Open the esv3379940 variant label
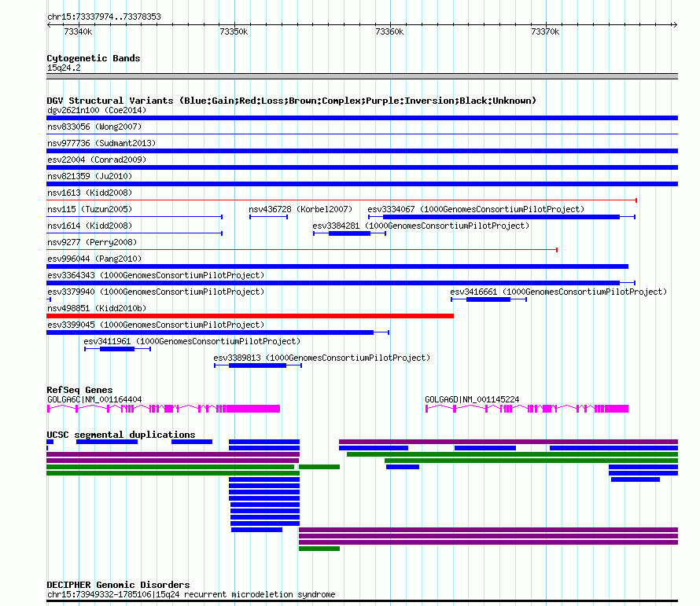The height and width of the screenshot is (606, 700). pyautogui.click(x=156, y=292)
